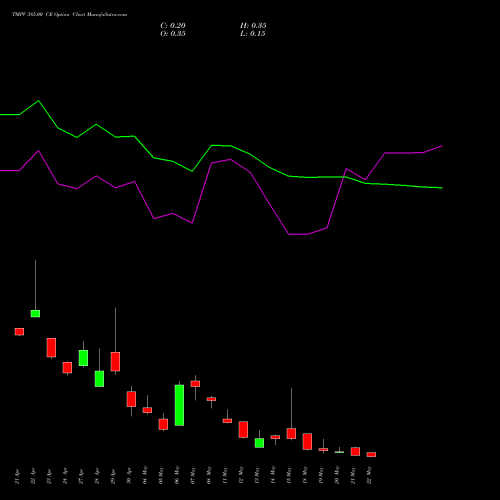Click the '27 Apr' date label
The width and height of the screenshot is (500, 500).
[x=81, y=477]
